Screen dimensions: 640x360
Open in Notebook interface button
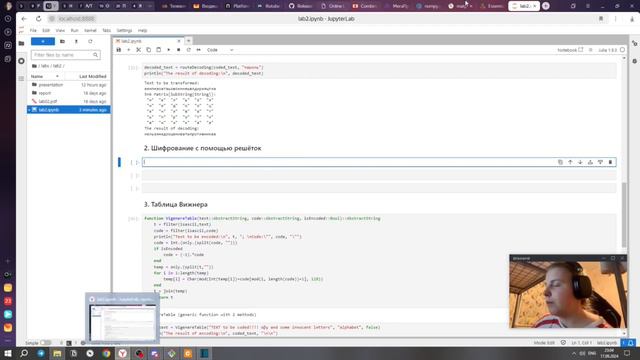[570, 50]
